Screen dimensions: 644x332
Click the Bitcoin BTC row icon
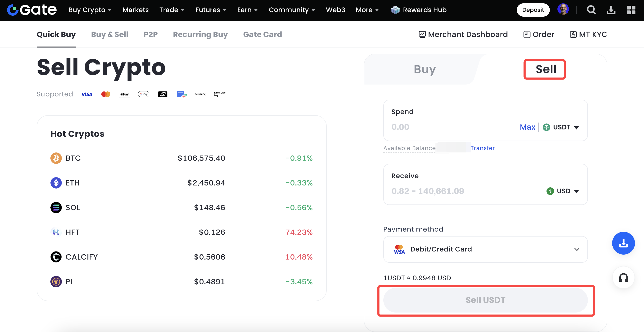coord(56,158)
